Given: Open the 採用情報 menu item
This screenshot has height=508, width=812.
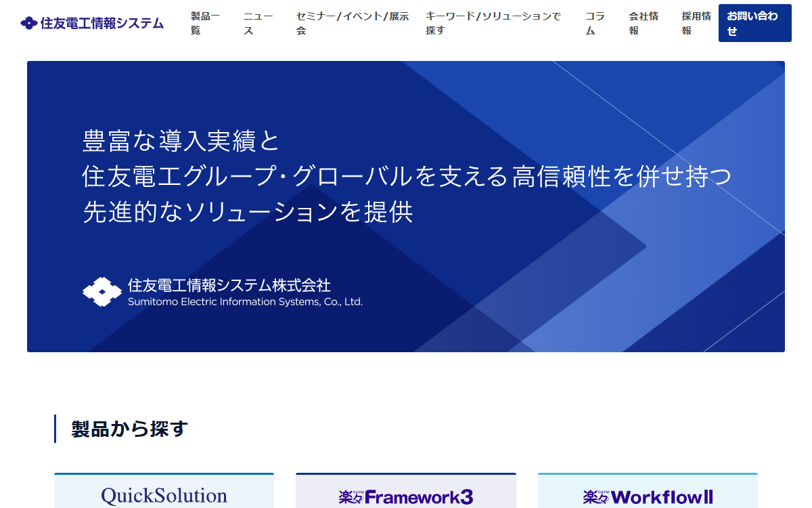Looking at the screenshot, I should point(696,23).
